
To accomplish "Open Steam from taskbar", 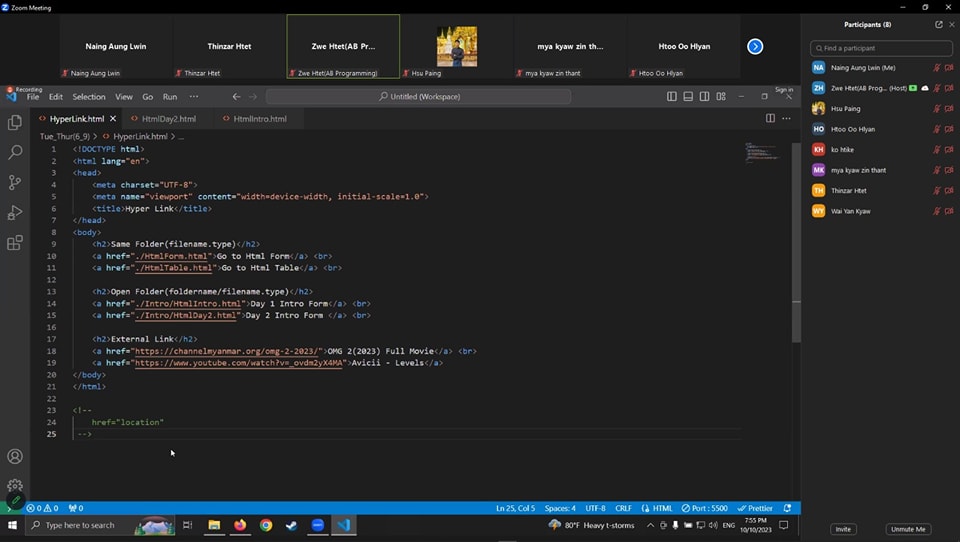I will click(x=291, y=525).
